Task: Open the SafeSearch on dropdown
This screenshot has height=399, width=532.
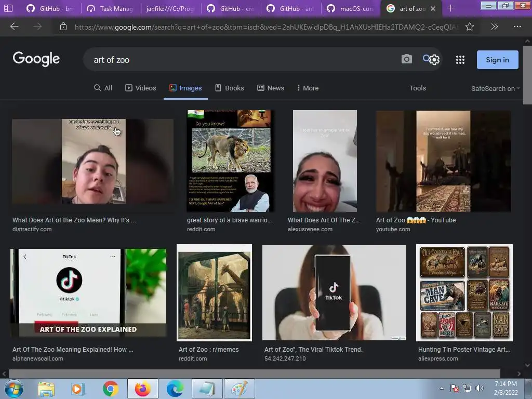Action: tap(495, 88)
